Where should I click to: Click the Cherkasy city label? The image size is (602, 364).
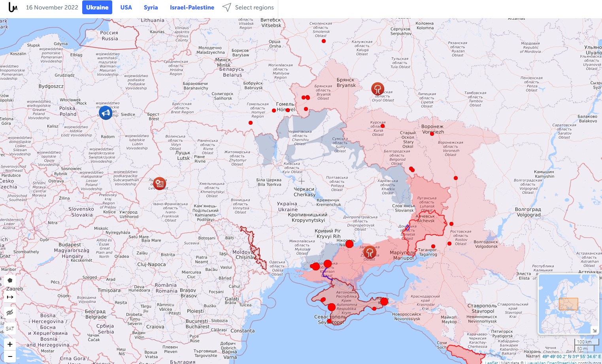(304, 192)
